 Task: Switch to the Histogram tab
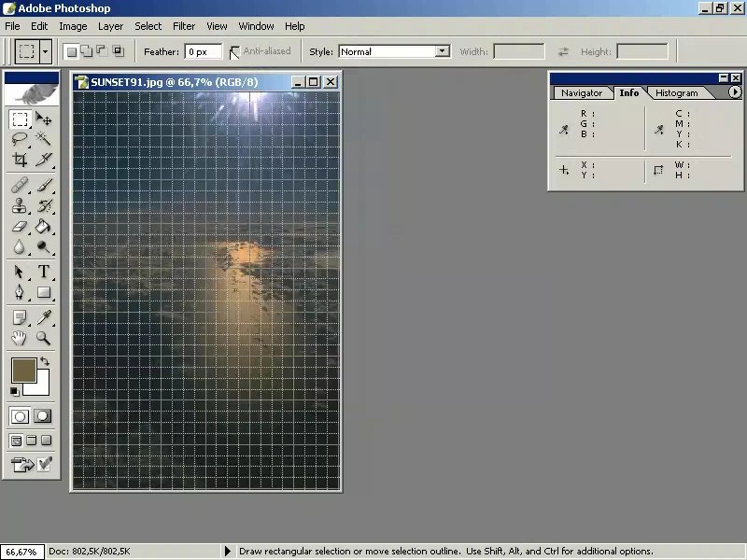(676, 92)
